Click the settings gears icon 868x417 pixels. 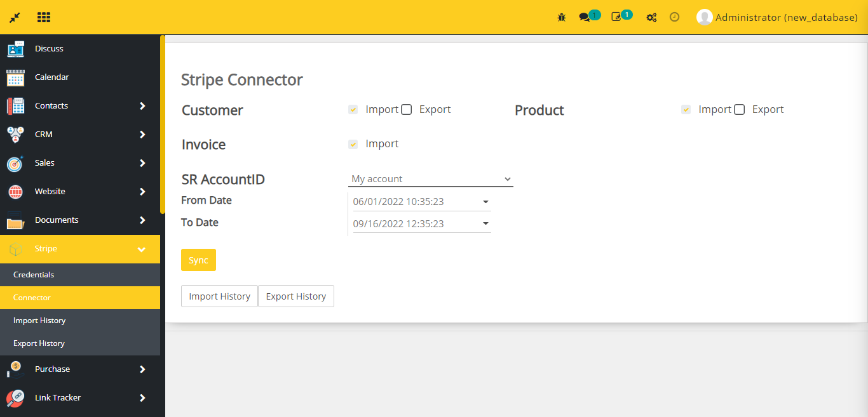pos(651,17)
